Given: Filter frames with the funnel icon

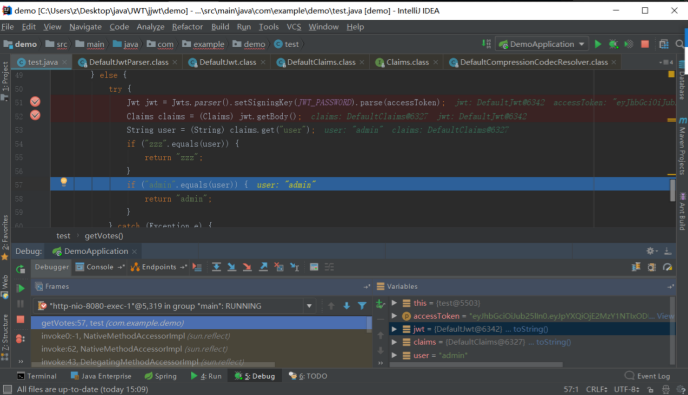Looking at the screenshot, I should 362,306.
